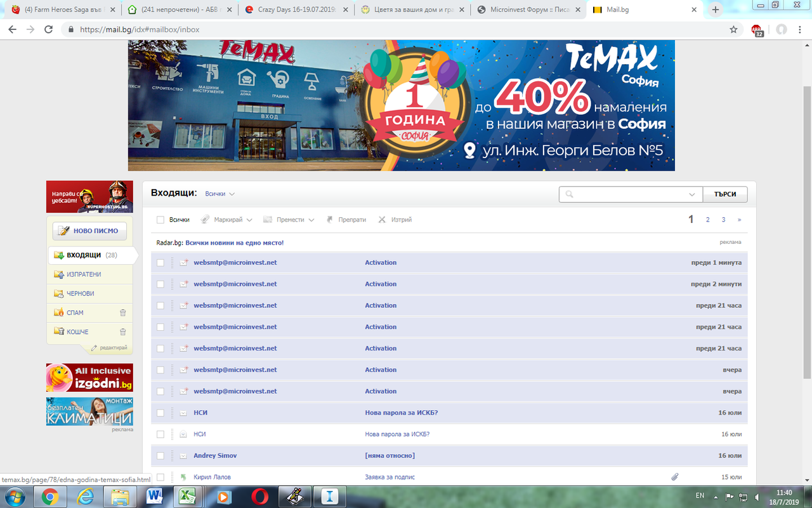The width and height of the screenshot is (812, 508).
Task: Select the message received преди 1 минута
Action: (x=160, y=262)
